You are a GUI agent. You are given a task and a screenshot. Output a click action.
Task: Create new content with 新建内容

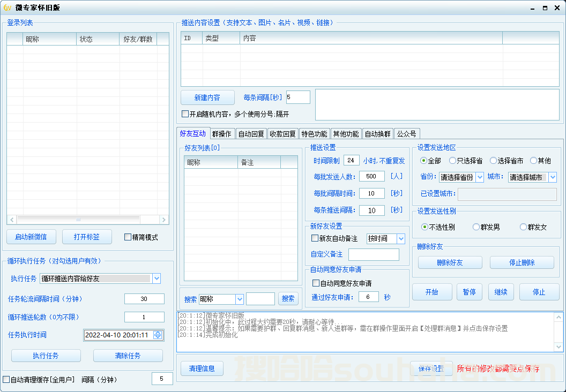(x=207, y=97)
